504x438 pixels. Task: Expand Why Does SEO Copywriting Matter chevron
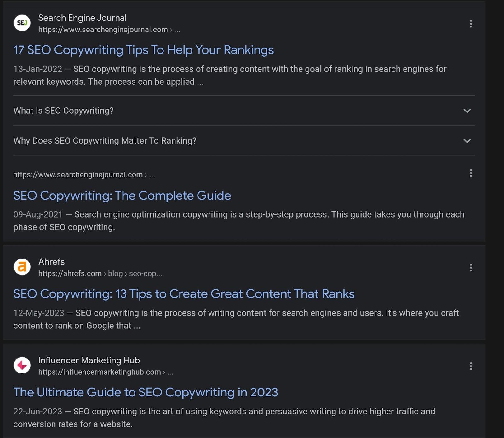coord(467,141)
